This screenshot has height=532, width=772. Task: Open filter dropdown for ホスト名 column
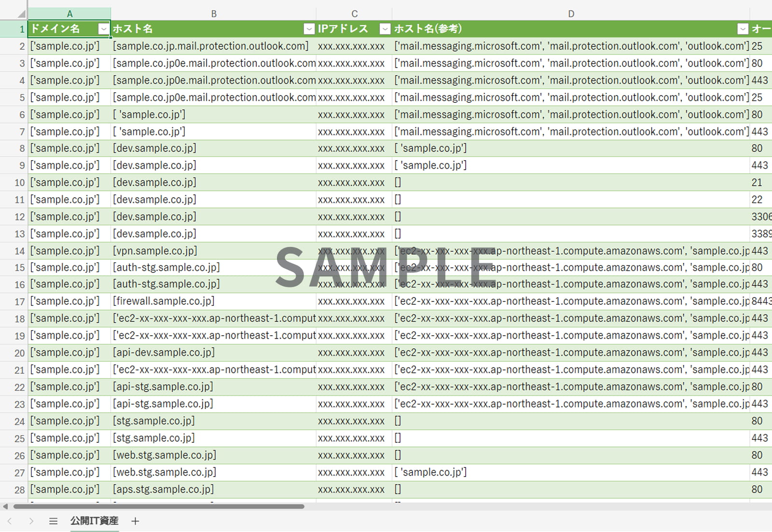(x=309, y=29)
